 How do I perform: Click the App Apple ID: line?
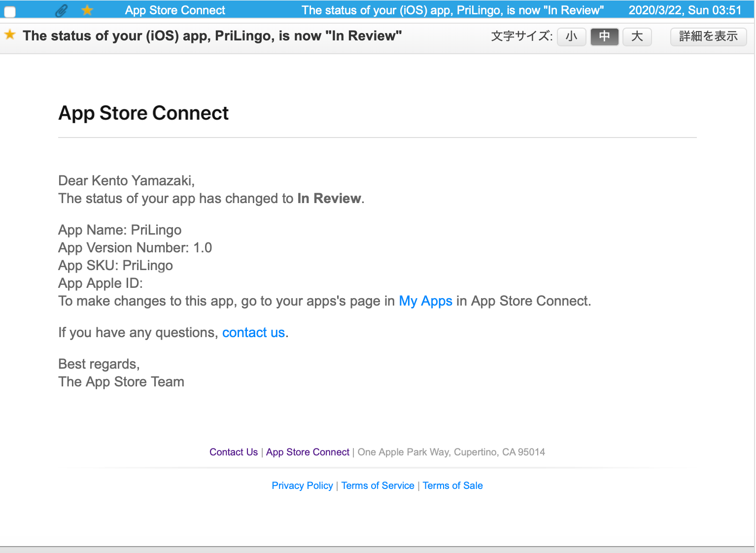tap(101, 283)
